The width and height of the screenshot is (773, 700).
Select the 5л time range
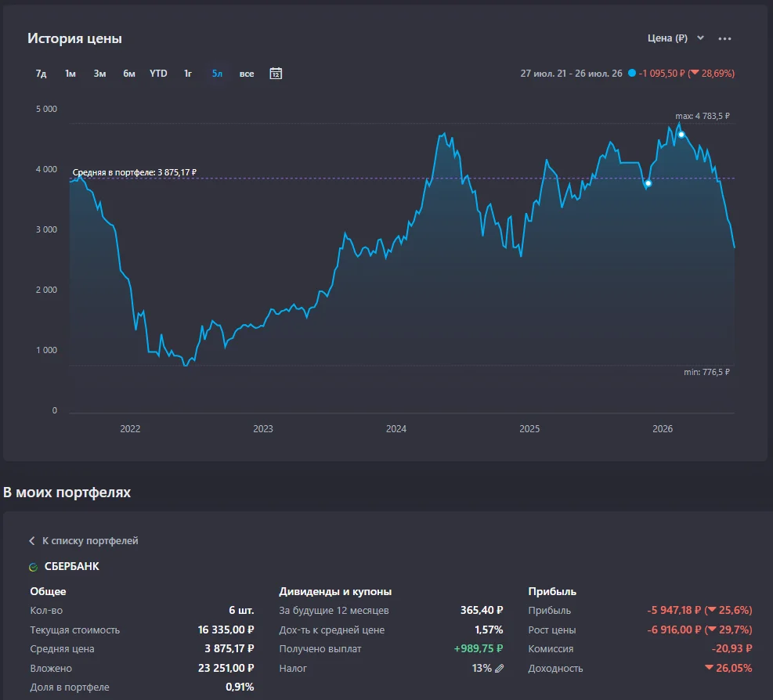click(217, 74)
